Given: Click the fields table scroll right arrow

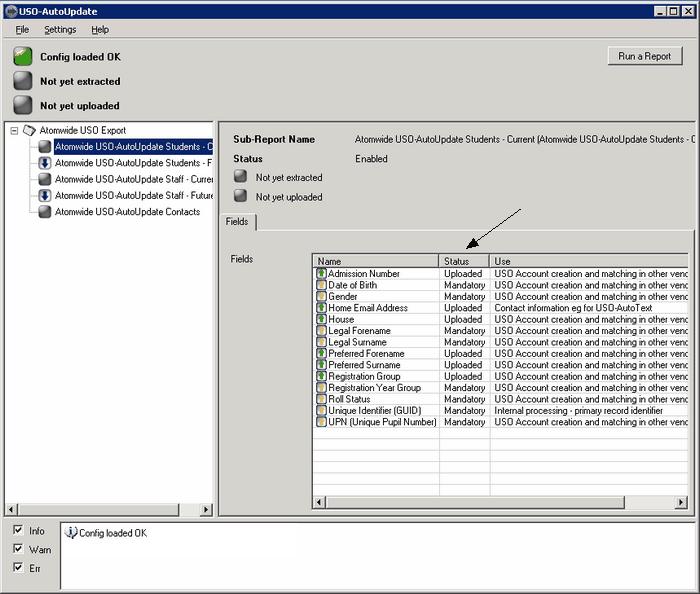Looking at the screenshot, I should pos(680,502).
